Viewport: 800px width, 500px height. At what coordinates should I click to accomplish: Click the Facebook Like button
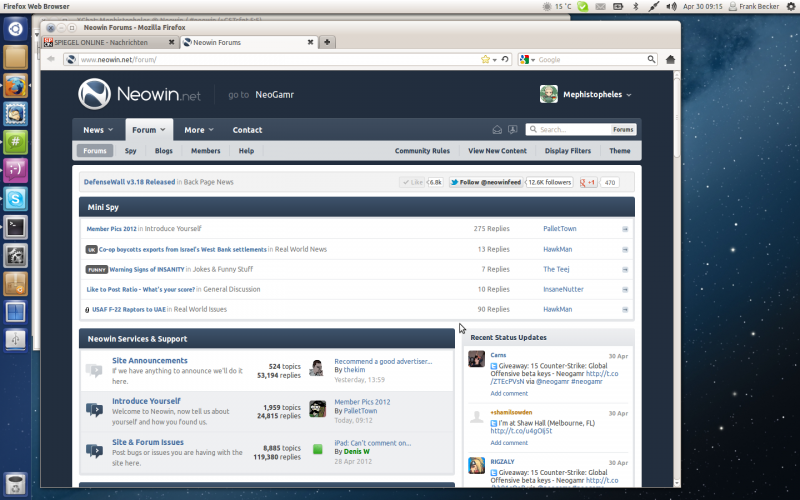[412, 182]
